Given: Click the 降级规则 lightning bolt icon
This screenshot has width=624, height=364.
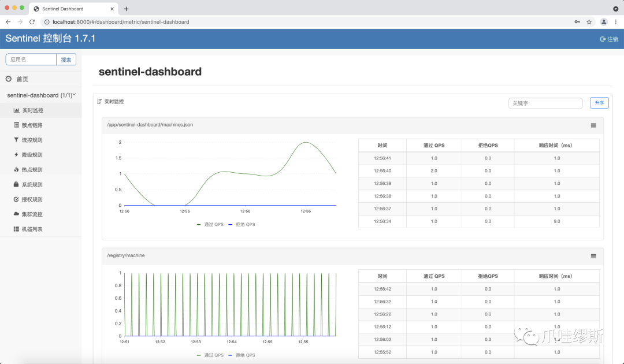Looking at the screenshot, I should (16, 154).
